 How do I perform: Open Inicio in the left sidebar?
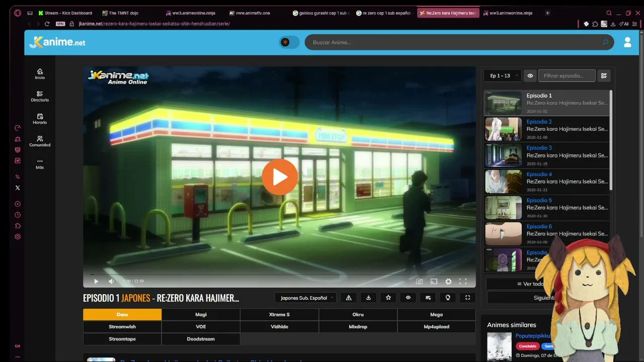click(x=40, y=74)
